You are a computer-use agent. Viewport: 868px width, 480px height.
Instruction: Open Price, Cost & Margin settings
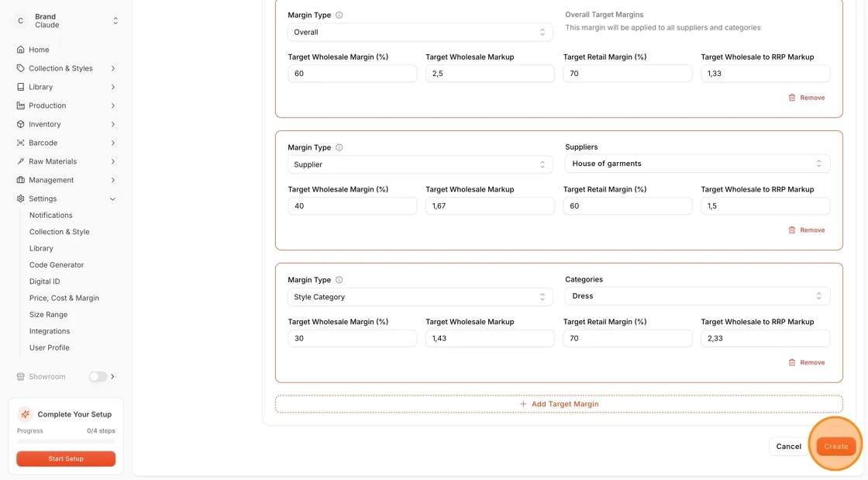64,298
